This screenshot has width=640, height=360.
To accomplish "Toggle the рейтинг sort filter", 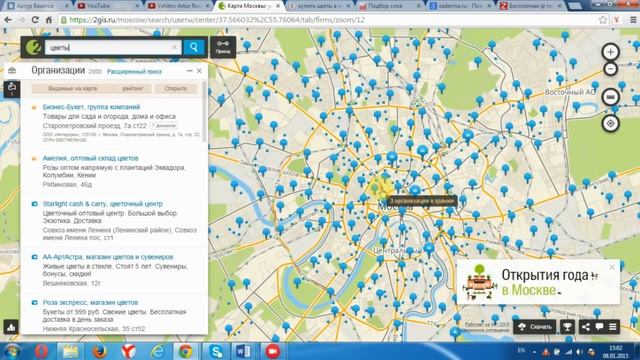I will tap(133, 89).
